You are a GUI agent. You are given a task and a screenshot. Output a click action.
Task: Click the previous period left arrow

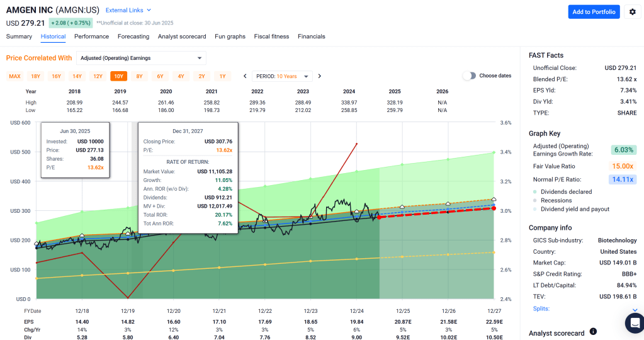[x=245, y=76]
